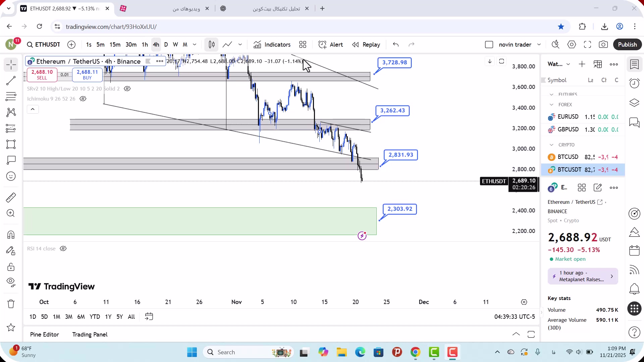Change candlestick chart type

pos(212,45)
